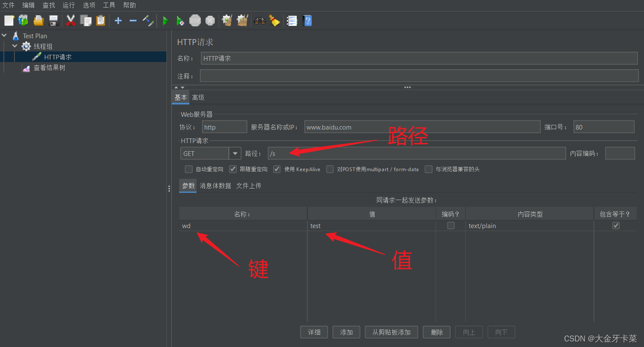The image size is (644, 347).
Task: Click the 线程组 gear icon in tree
Action: pos(26,46)
